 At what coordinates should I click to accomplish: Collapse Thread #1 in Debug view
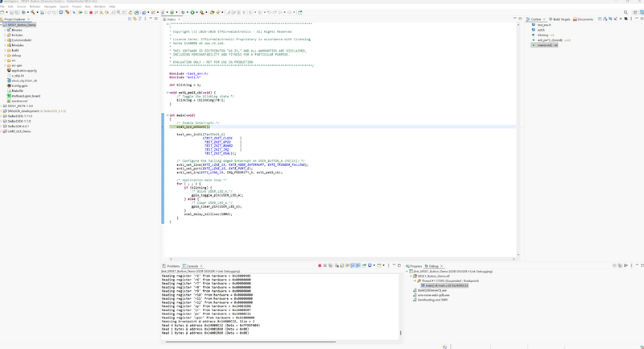(x=415, y=280)
